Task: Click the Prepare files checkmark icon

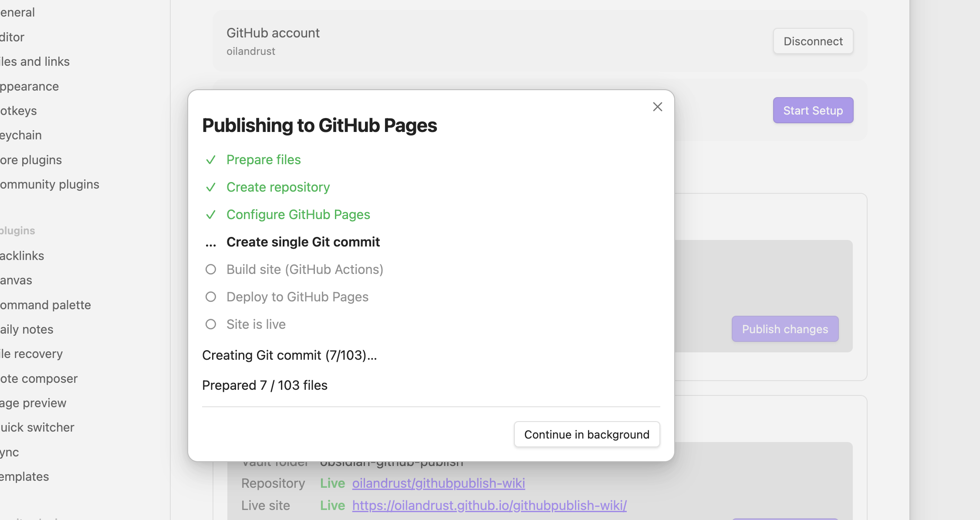Action: [211, 160]
